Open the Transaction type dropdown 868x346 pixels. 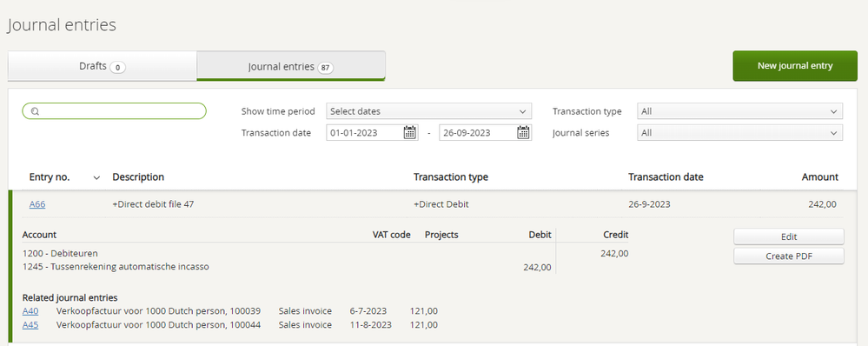[740, 111]
